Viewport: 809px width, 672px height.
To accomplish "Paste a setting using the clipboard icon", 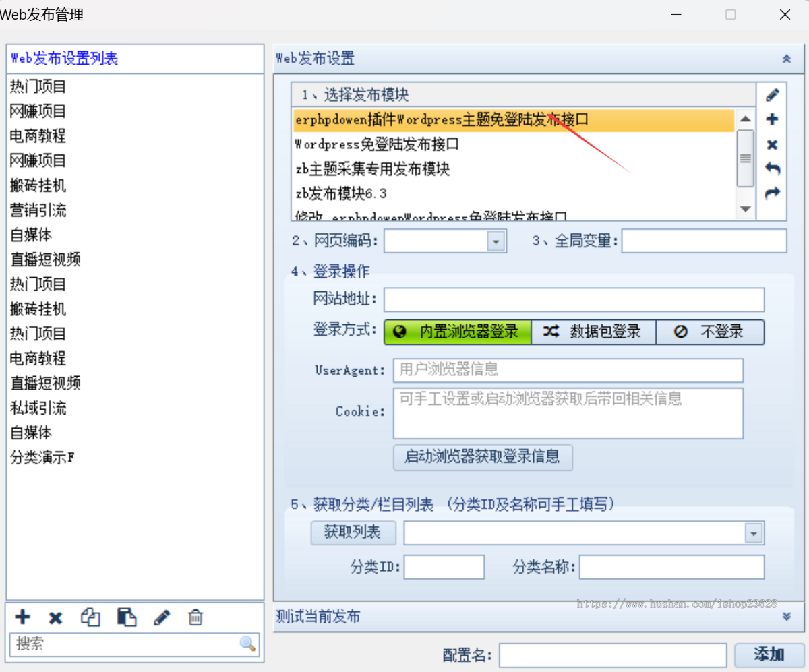I will click(x=127, y=617).
